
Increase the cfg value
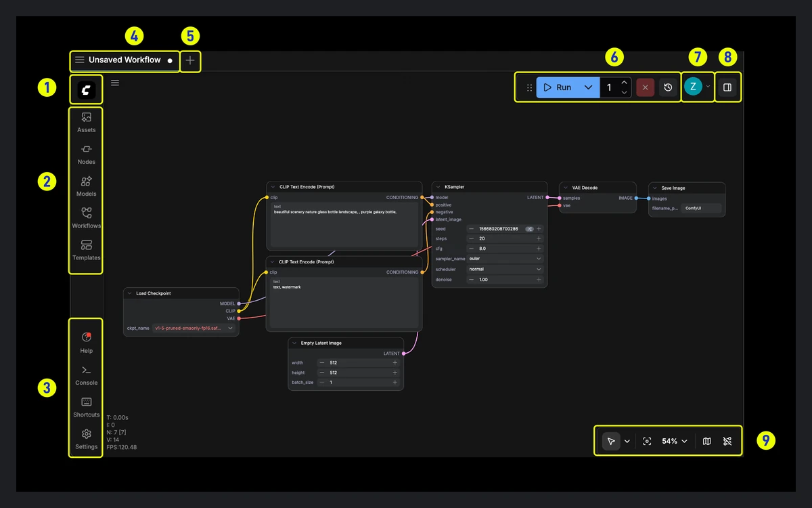[539, 249]
